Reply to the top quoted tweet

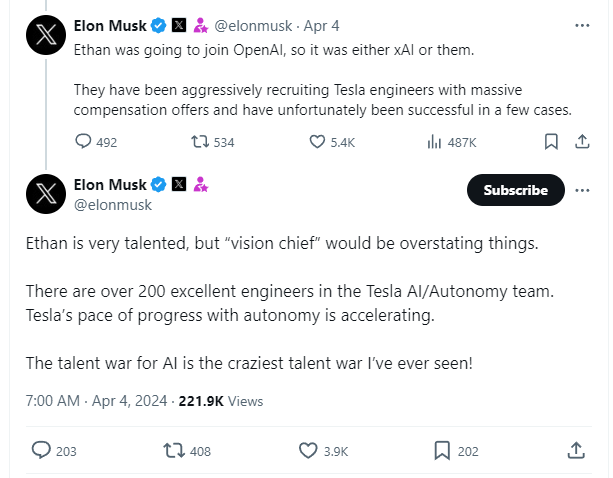pos(84,142)
